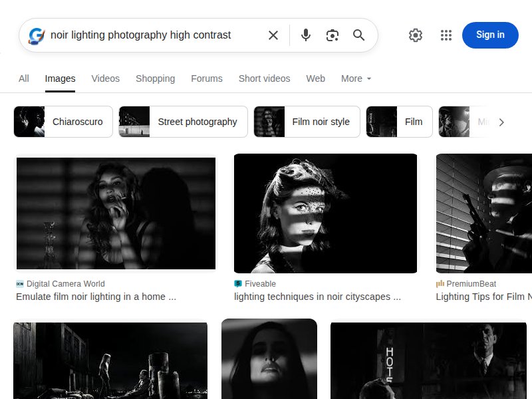The height and width of the screenshot is (399, 532).
Task: Open the Google apps grid
Action: point(446,35)
